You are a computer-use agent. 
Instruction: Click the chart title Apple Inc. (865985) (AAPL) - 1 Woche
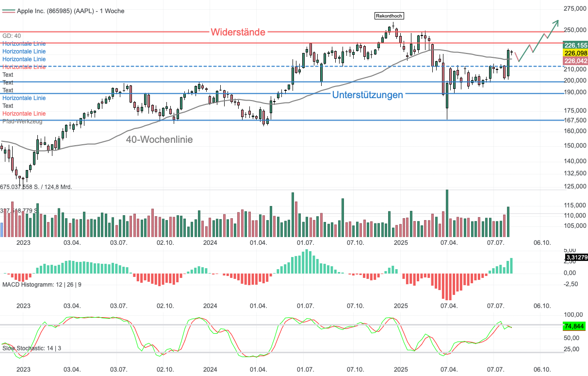[x=70, y=11]
